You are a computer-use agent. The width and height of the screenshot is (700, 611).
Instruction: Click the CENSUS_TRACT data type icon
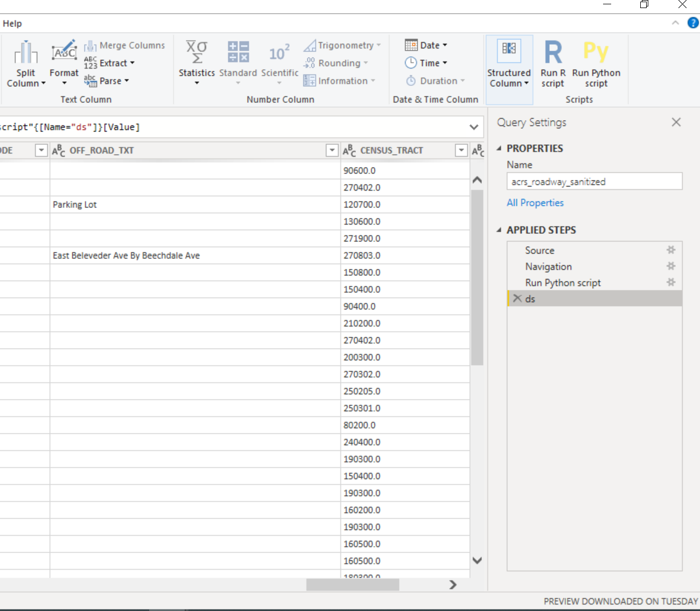pyautogui.click(x=349, y=150)
